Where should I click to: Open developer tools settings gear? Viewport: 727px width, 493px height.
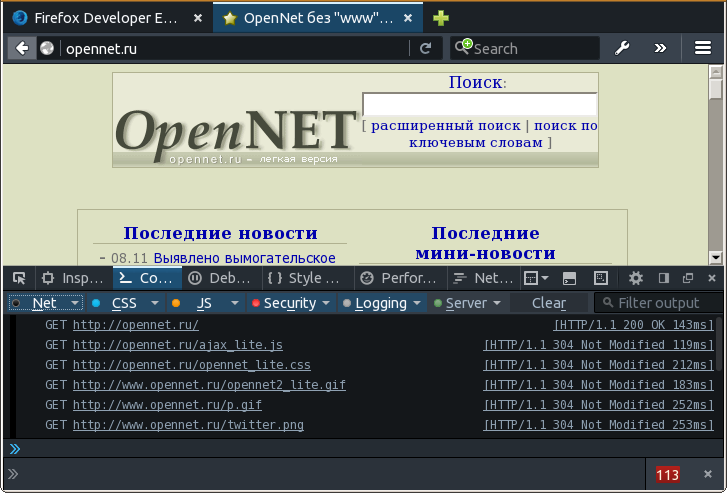(x=636, y=278)
